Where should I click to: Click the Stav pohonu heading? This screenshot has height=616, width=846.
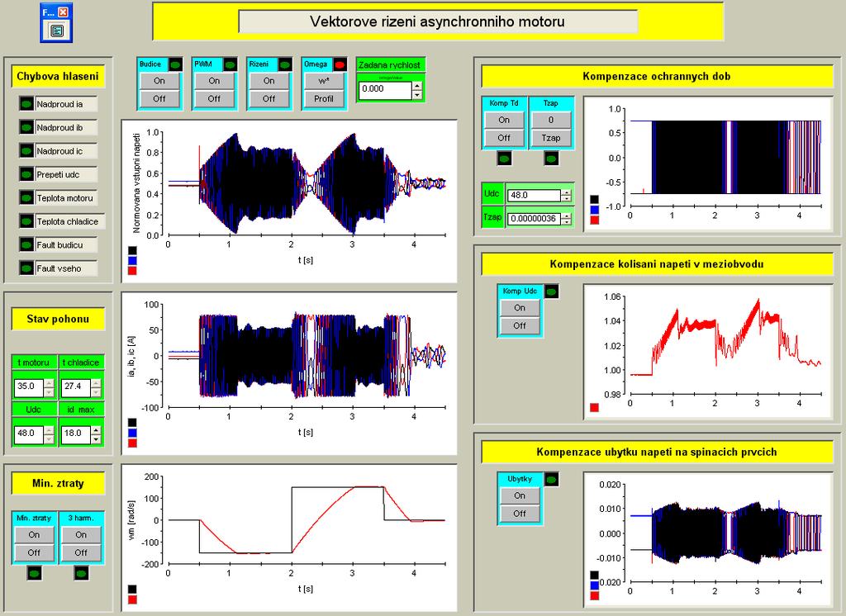point(58,319)
